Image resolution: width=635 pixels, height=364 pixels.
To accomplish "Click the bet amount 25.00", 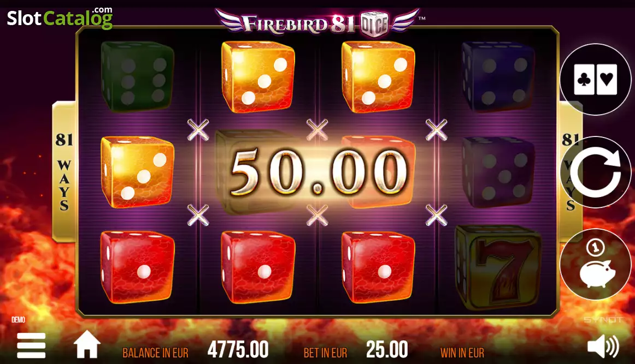I will pos(387,349).
